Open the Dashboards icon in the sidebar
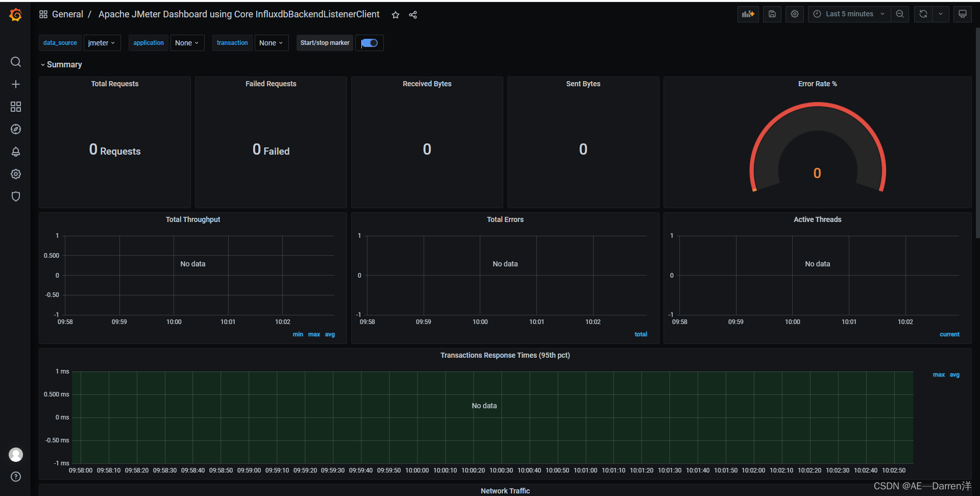This screenshot has width=980, height=496. point(16,107)
